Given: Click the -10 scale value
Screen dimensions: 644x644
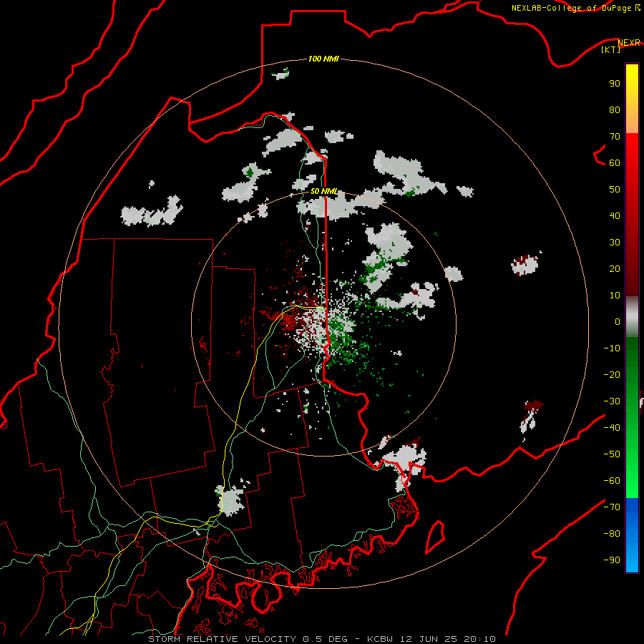Looking at the screenshot, I should click(x=612, y=348).
